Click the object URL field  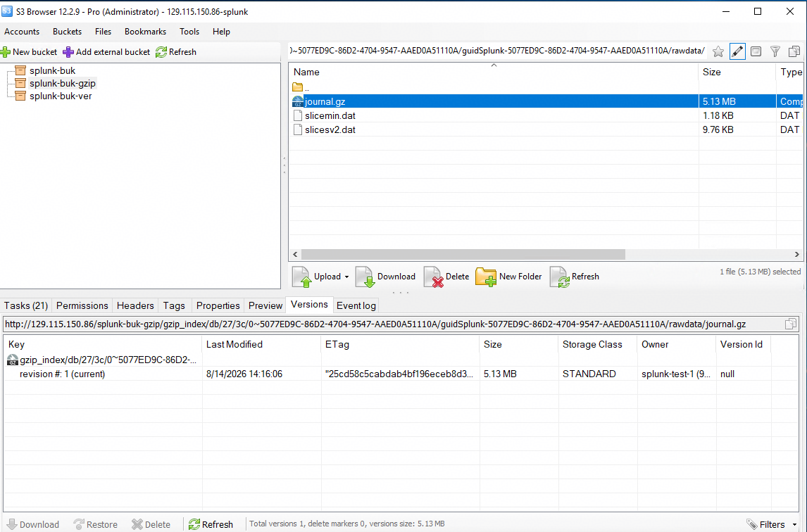394,324
